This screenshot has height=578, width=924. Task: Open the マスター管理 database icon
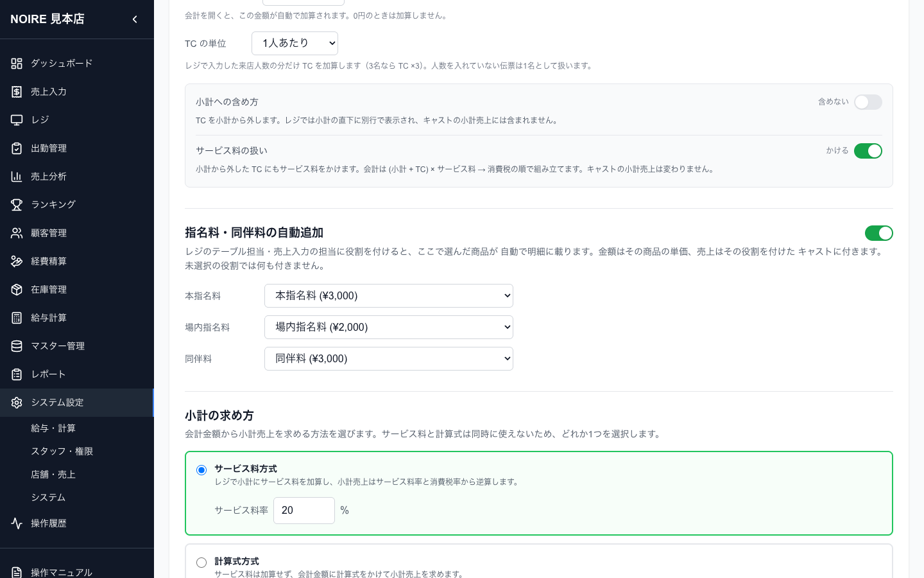point(17,346)
